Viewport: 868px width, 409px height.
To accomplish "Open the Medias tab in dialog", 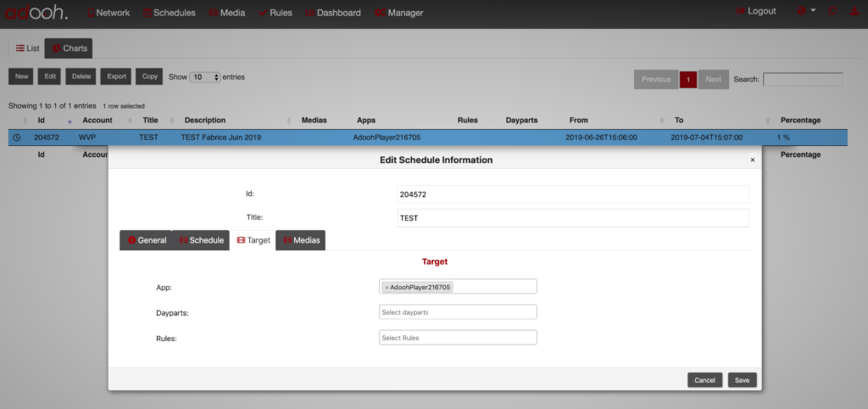I will pos(301,240).
